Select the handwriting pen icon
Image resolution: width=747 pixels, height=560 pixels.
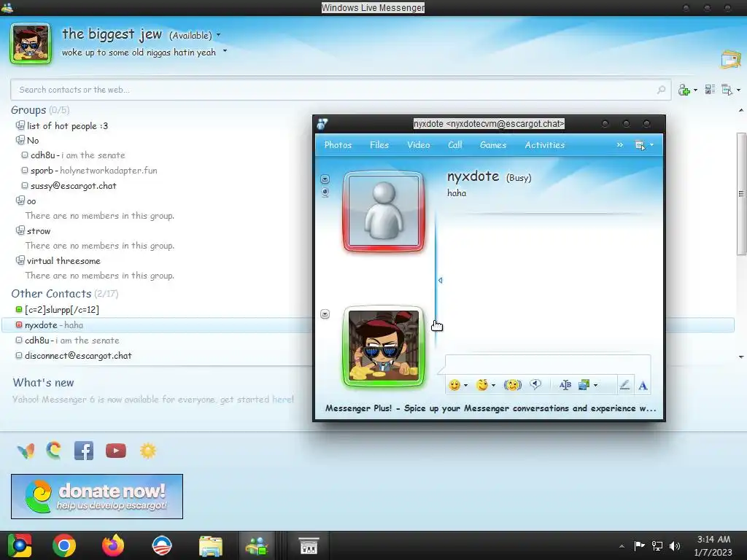[x=624, y=385]
